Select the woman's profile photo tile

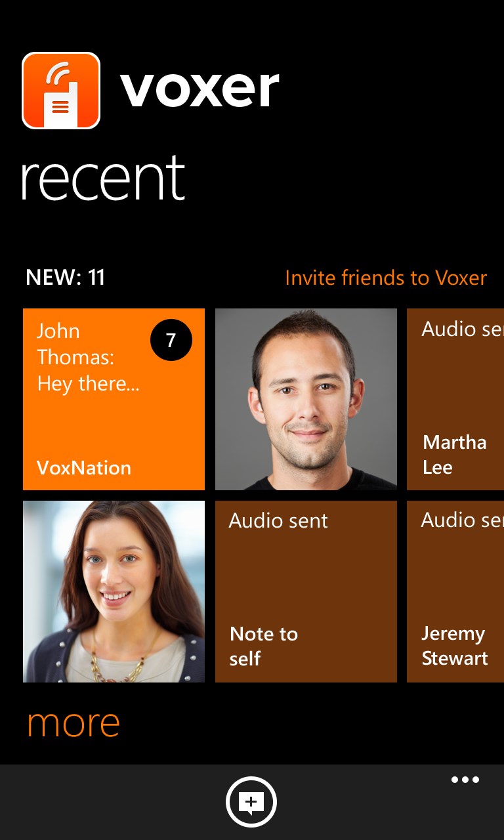click(114, 591)
